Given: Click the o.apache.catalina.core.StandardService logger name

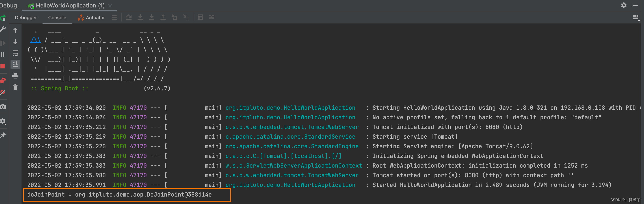Looking at the screenshot, I should coord(290,137).
